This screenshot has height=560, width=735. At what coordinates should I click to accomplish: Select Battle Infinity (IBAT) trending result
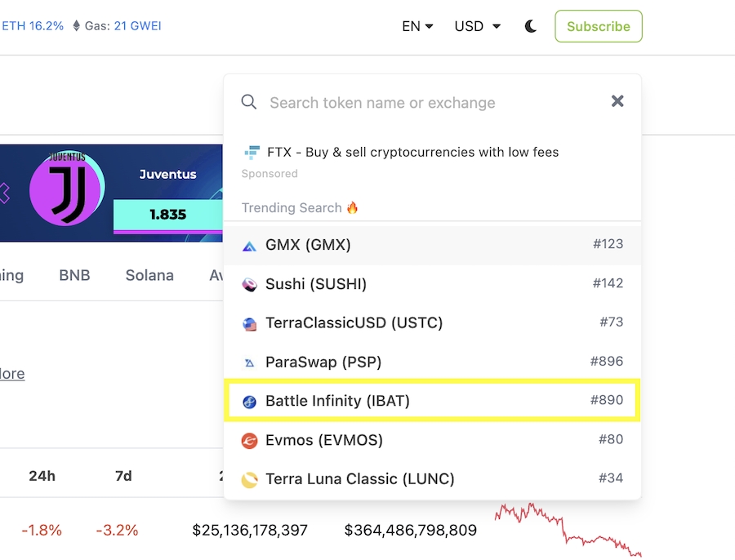tap(432, 401)
